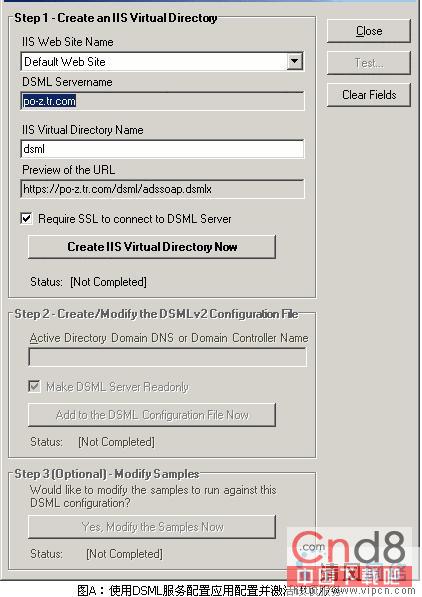Toggle Require SSL to connect checkbox

tap(26, 219)
